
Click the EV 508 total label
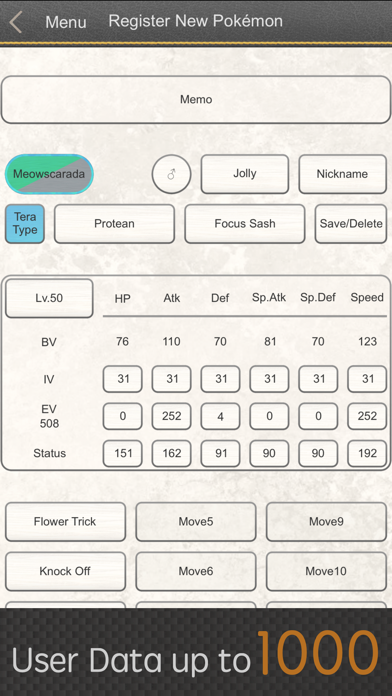click(x=49, y=416)
